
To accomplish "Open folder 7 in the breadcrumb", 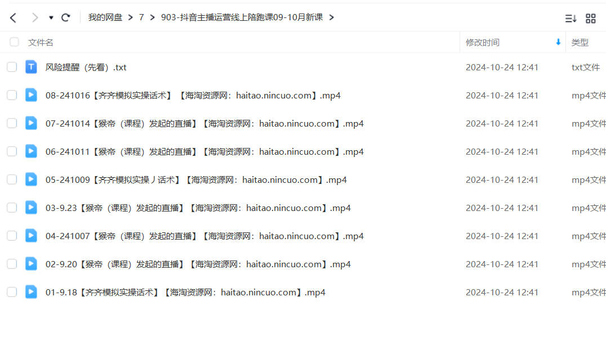I will point(141,17).
